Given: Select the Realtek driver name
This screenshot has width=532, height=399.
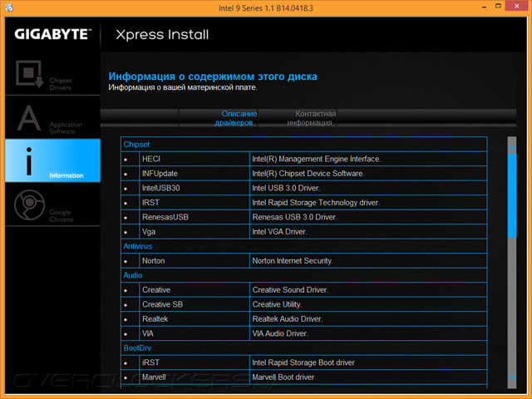Looking at the screenshot, I should 155,319.
